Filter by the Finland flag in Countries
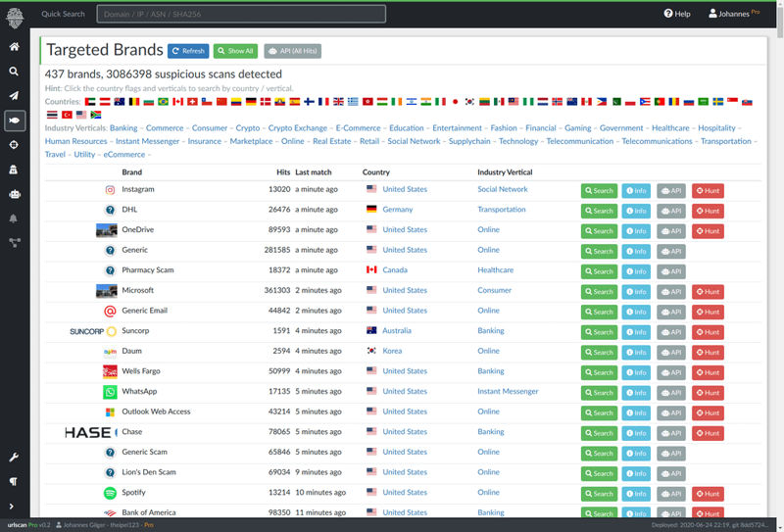This screenshot has width=784, height=532. click(309, 102)
